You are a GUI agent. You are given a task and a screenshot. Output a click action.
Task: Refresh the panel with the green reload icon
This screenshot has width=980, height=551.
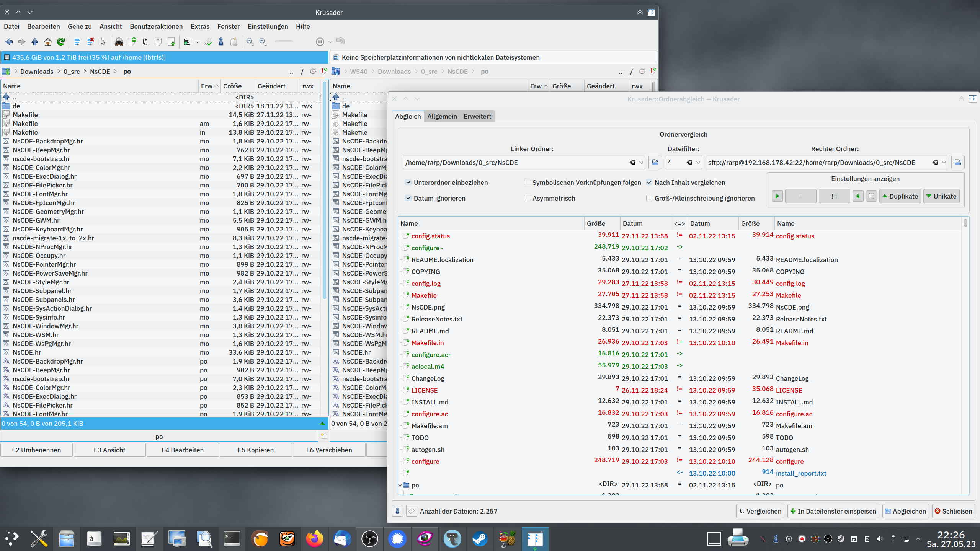tap(60, 42)
